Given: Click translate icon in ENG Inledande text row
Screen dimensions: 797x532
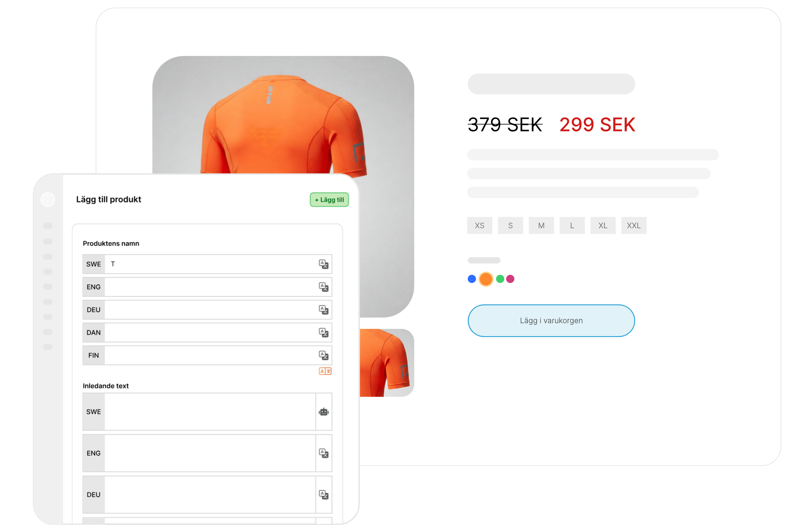Looking at the screenshot, I should click(323, 453).
